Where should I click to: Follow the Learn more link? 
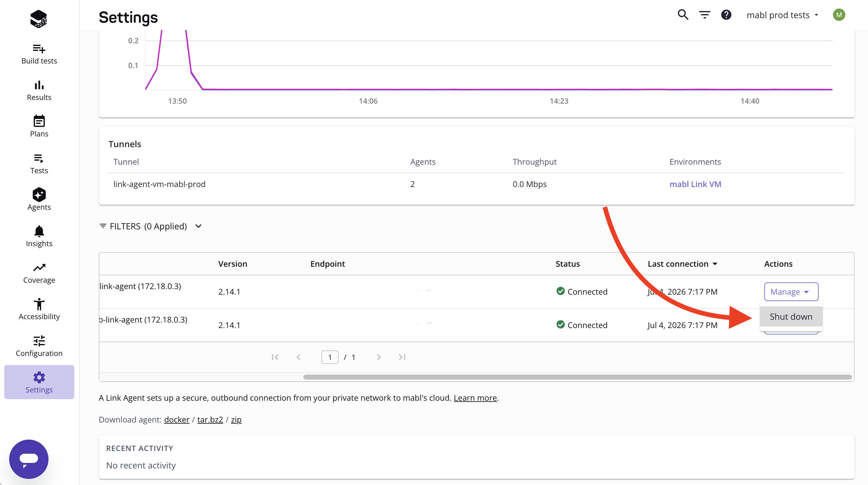pos(475,398)
